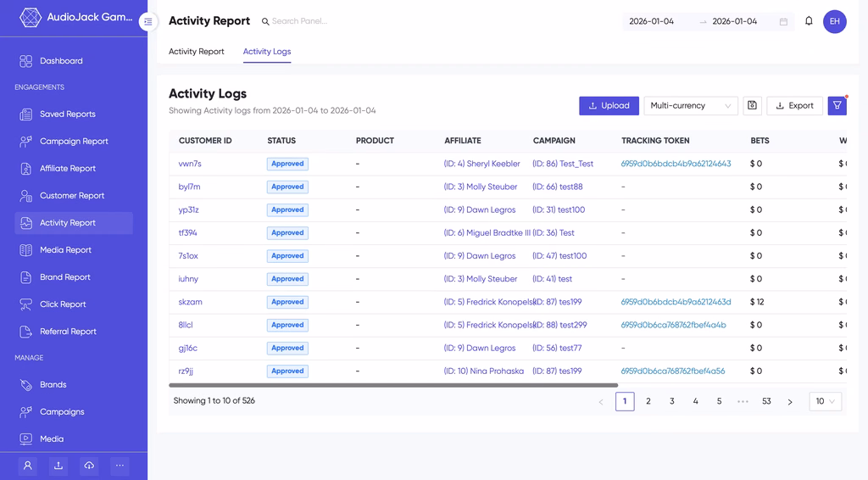Click the $ 12 bets value

click(x=757, y=302)
